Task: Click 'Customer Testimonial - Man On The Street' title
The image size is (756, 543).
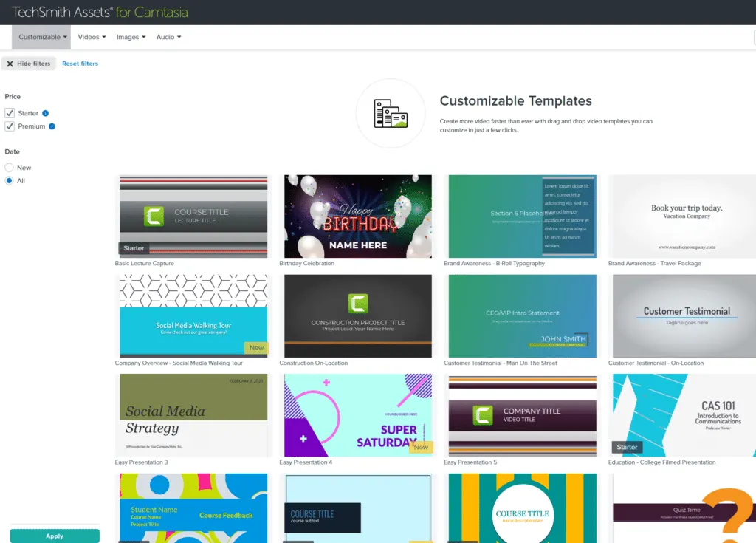Action: point(501,363)
